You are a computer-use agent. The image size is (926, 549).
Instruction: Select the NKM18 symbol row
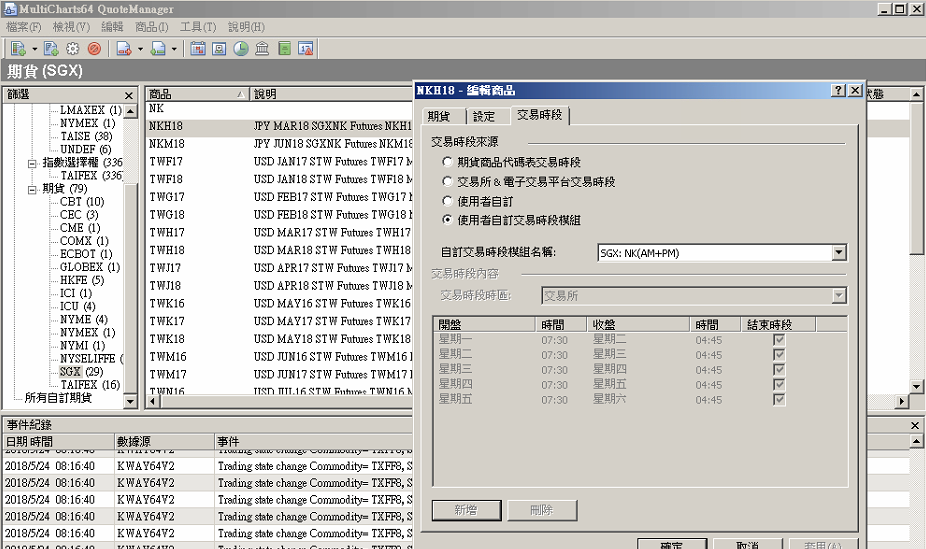279,143
